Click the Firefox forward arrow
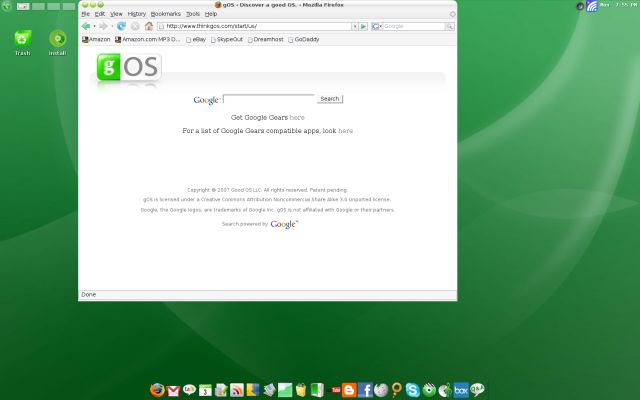This screenshot has width=640, height=400. (103, 26)
